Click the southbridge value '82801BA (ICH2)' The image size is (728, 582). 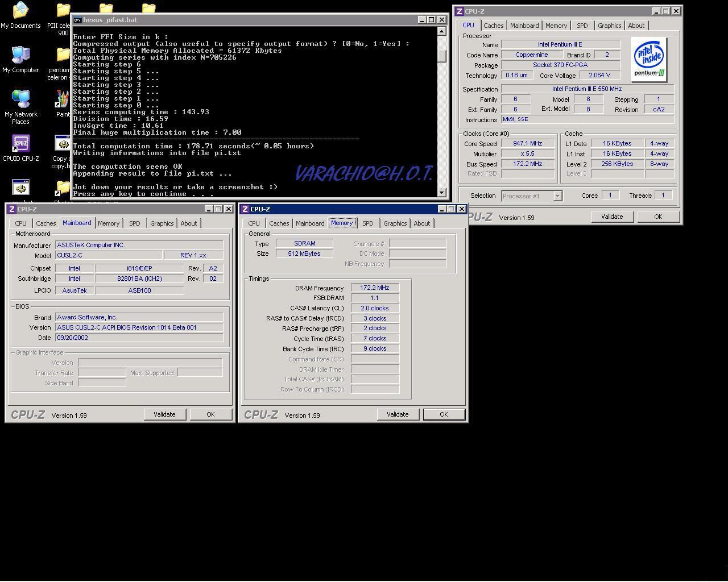139,279
